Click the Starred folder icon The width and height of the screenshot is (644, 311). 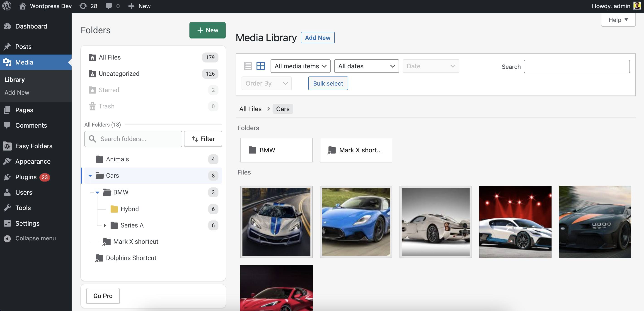point(92,90)
